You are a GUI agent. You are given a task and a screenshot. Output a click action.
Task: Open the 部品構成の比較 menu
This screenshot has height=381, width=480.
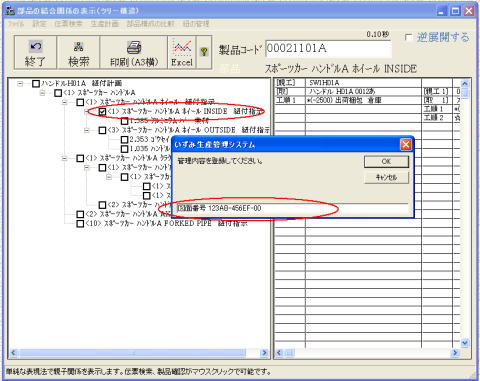[150, 24]
